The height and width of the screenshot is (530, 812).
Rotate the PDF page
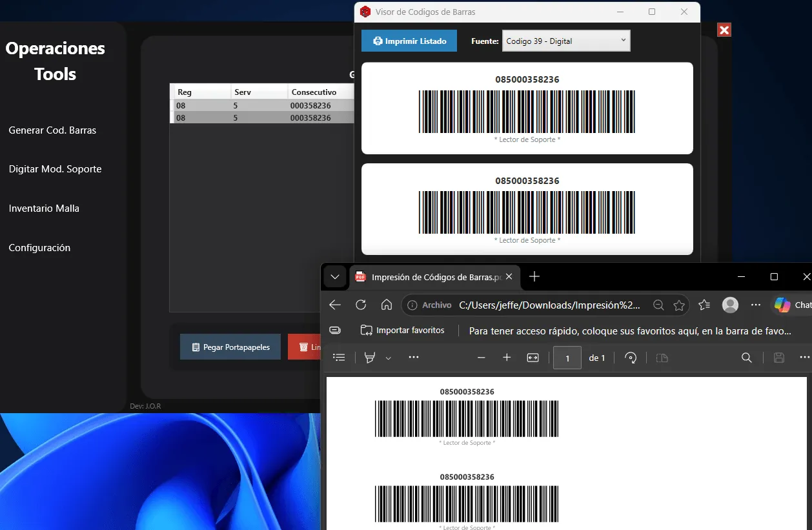(x=631, y=357)
